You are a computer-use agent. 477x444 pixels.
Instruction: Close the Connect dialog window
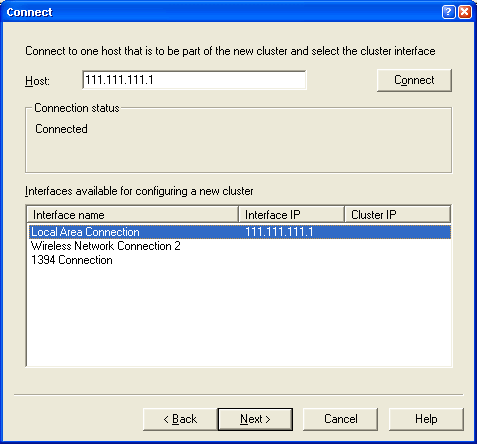pyautogui.click(x=465, y=12)
